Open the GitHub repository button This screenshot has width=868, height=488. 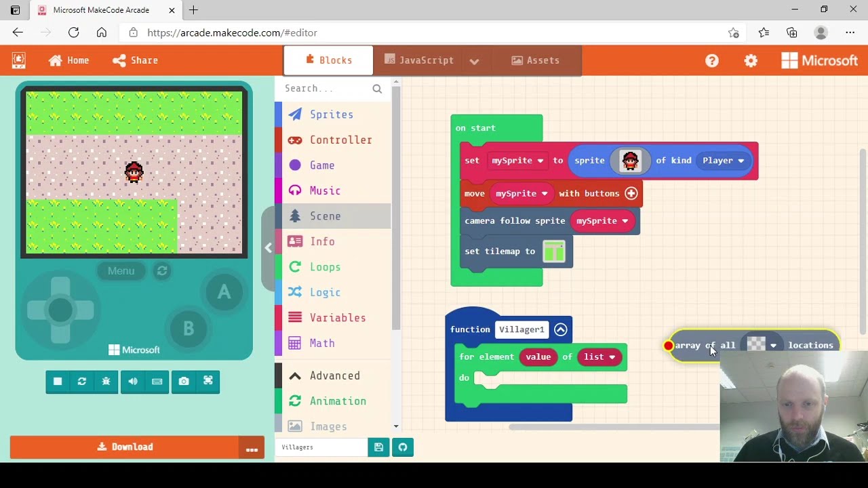(403, 447)
